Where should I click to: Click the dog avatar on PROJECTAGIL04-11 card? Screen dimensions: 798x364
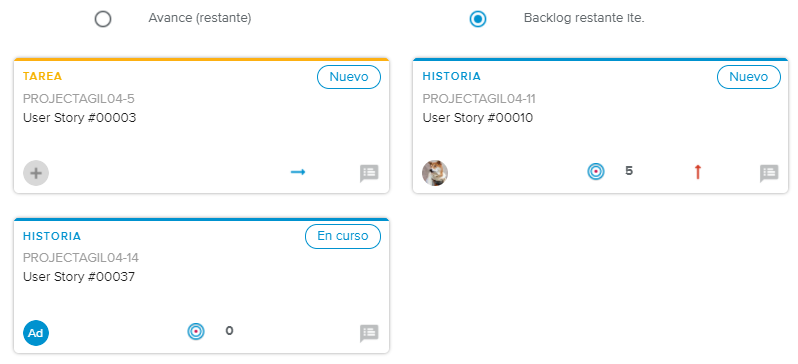click(x=435, y=173)
